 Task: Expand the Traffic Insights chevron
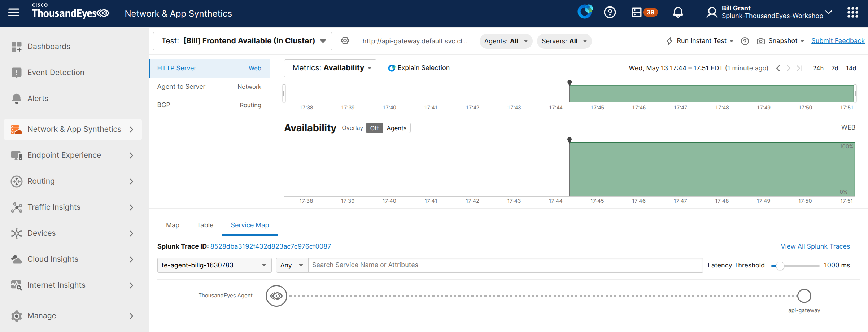(131, 208)
